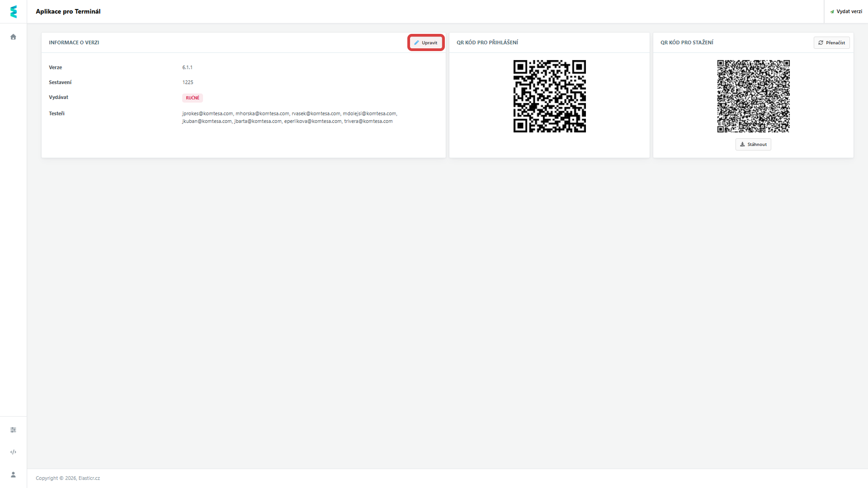Open the developer code sidebar icon

[13, 452]
